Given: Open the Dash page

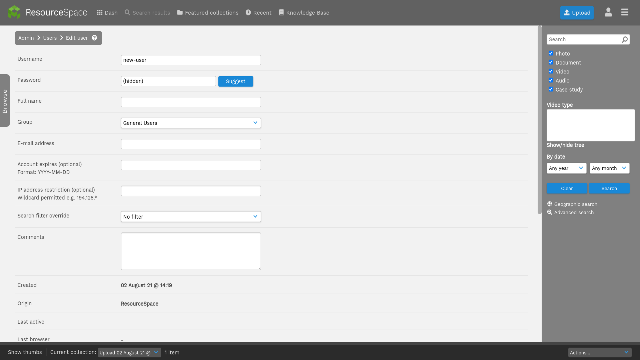Looking at the screenshot, I should pos(107,13).
